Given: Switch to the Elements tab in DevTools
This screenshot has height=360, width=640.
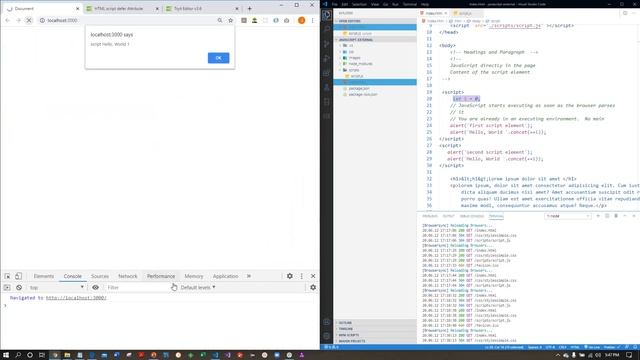Looking at the screenshot, I should pyautogui.click(x=44, y=276).
